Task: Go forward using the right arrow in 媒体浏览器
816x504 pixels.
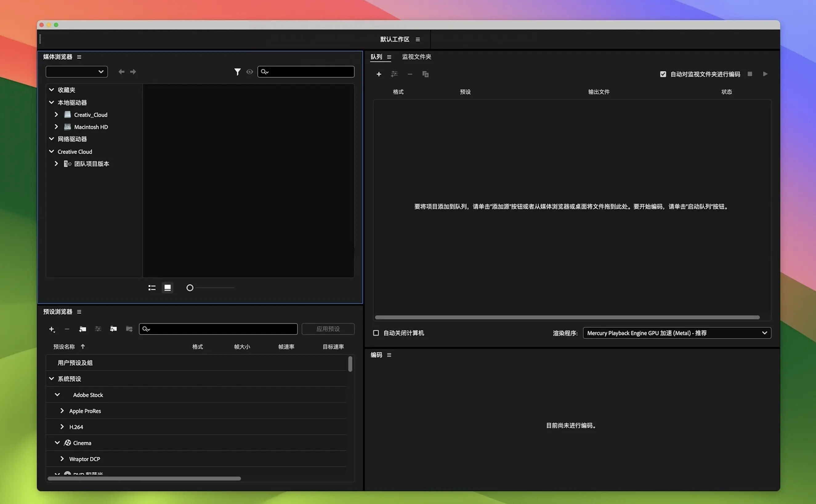Action: [133, 72]
